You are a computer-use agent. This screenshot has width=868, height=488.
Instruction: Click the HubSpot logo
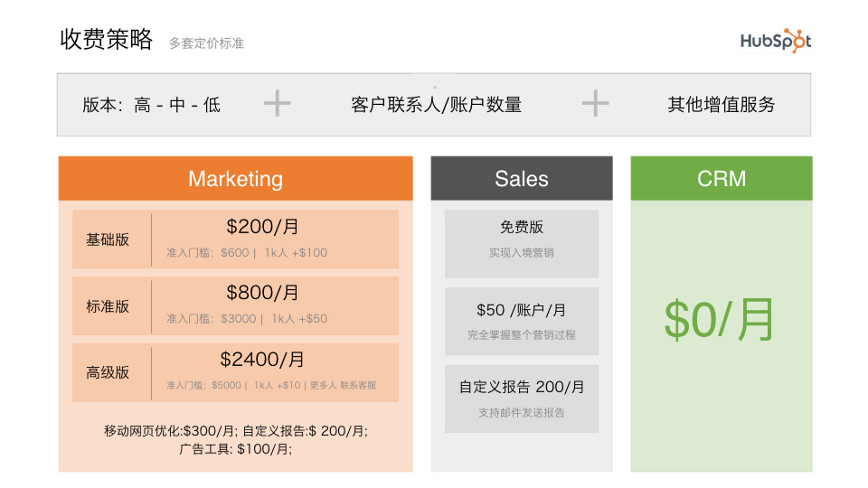[x=775, y=41]
